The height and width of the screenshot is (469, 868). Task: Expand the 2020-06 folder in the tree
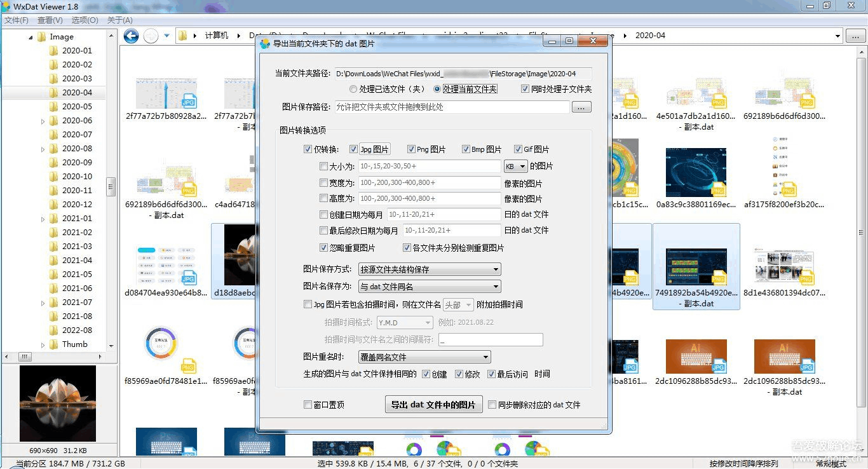pyautogui.click(x=41, y=120)
